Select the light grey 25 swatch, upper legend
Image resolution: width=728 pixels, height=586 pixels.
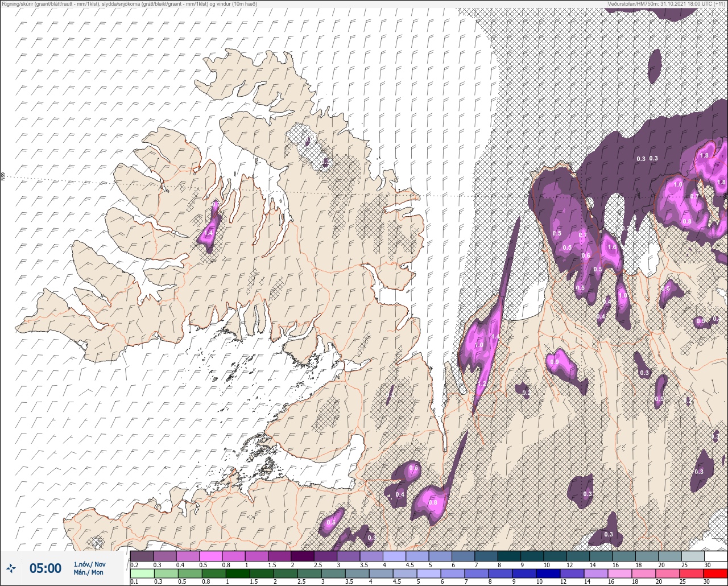click(692, 556)
